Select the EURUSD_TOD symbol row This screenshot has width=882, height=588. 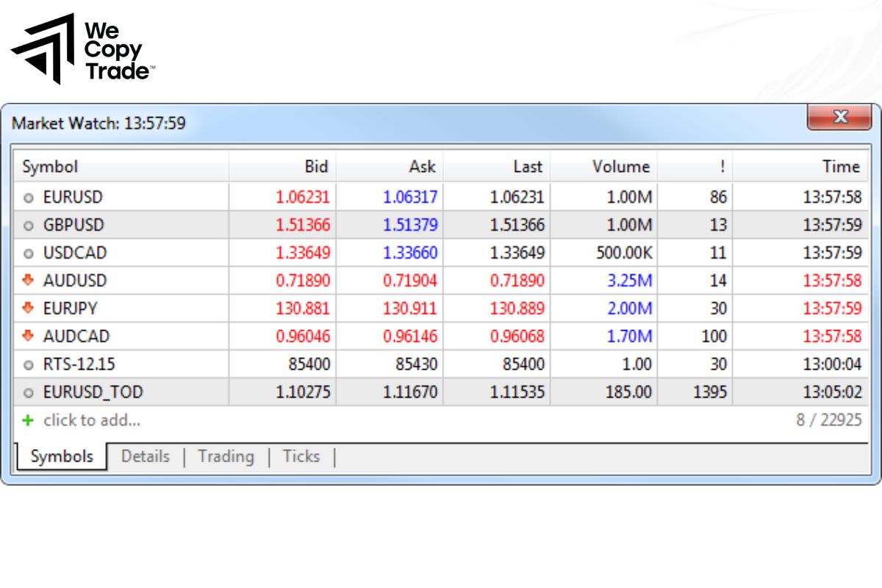pos(93,392)
